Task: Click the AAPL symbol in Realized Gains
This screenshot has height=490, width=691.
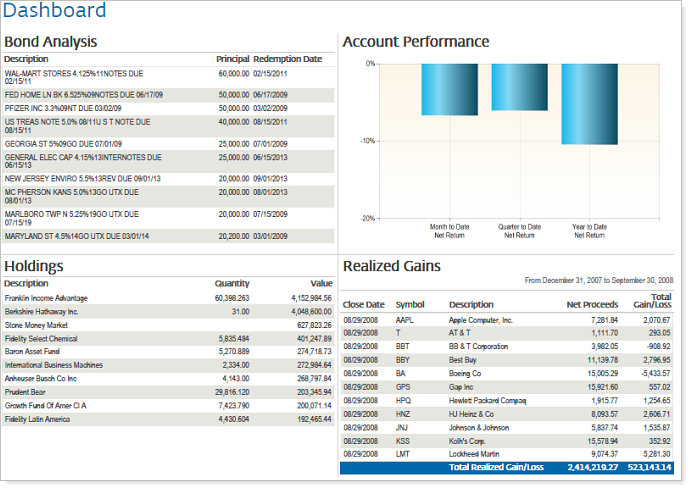Action: 406,320
